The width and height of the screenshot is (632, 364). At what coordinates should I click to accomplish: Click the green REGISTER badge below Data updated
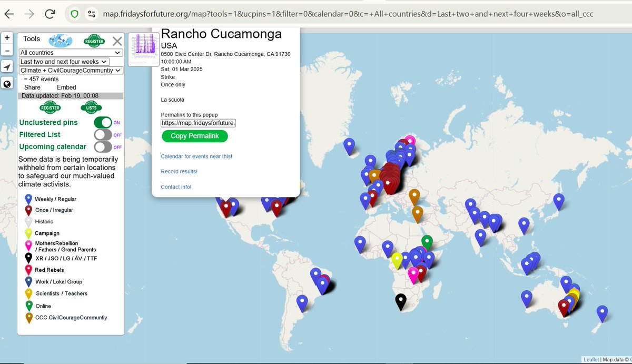(x=50, y=107)
